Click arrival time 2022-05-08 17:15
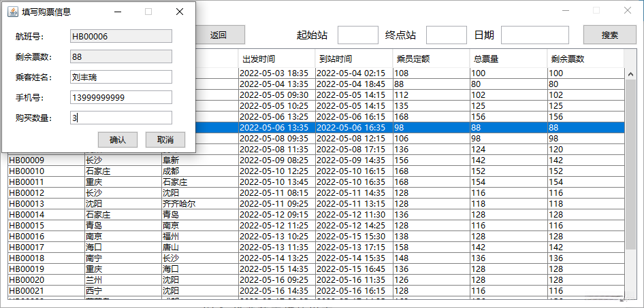The height and width of the screenshot is (308, 644). pyautogui.click(x=353, y=150)
